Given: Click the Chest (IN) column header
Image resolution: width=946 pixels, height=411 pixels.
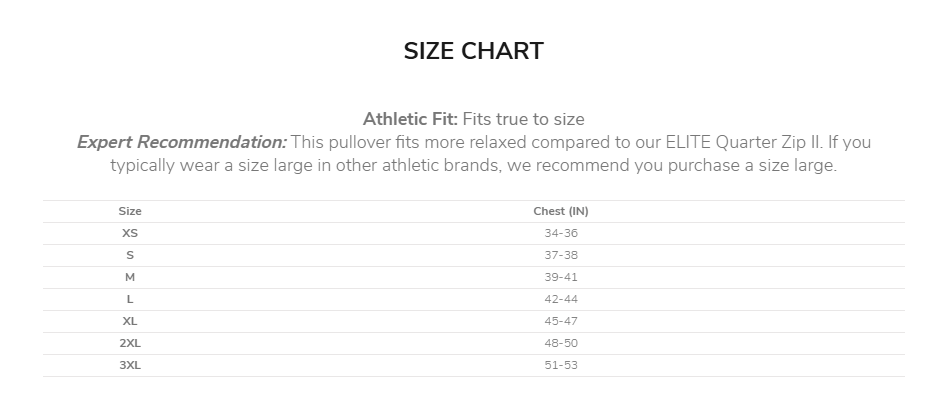Looking at the screenshot, I should 561,211.
